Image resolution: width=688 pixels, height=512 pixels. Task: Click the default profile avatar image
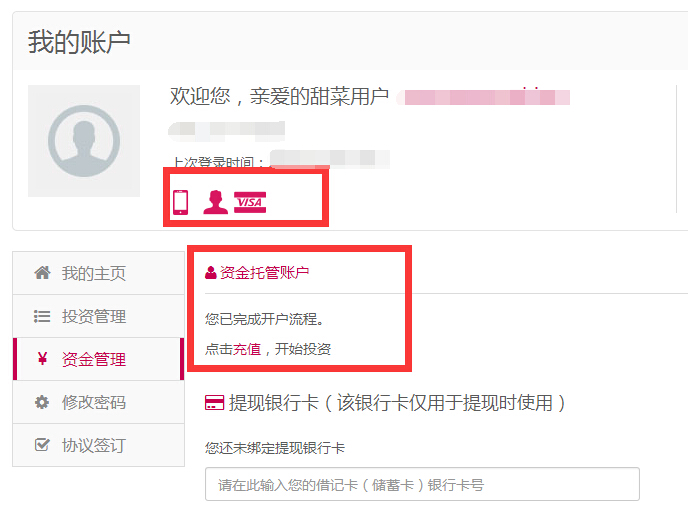coord(84,141)
